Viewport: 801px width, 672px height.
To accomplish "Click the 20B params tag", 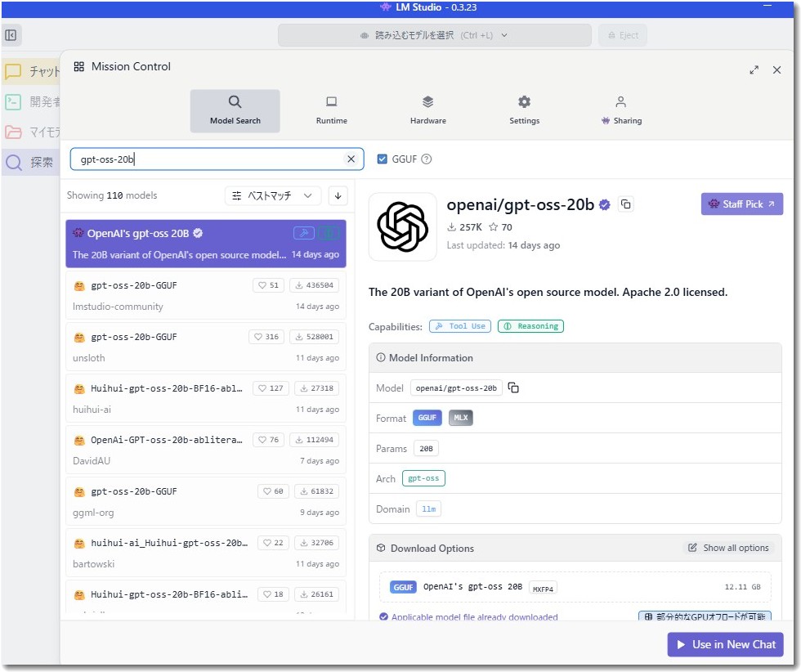I will click(x=426, y=449).
